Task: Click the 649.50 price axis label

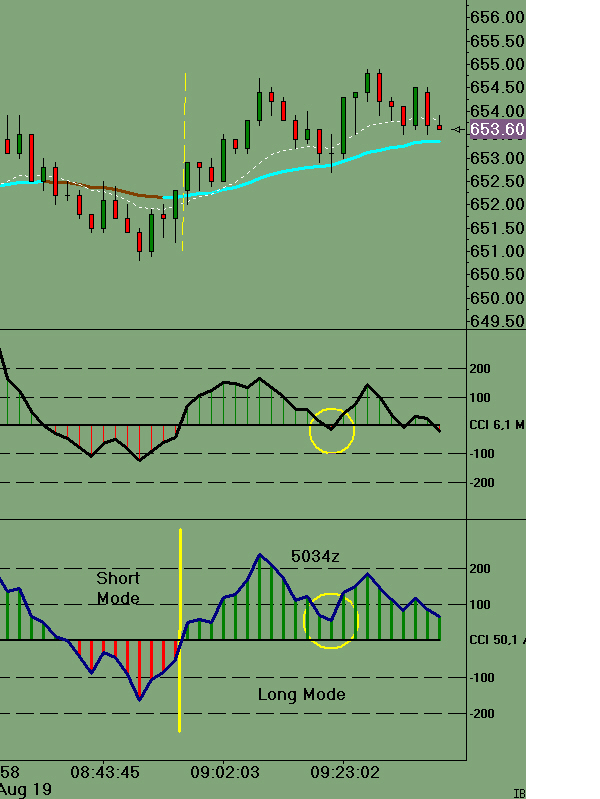Action: coord(497,322)
